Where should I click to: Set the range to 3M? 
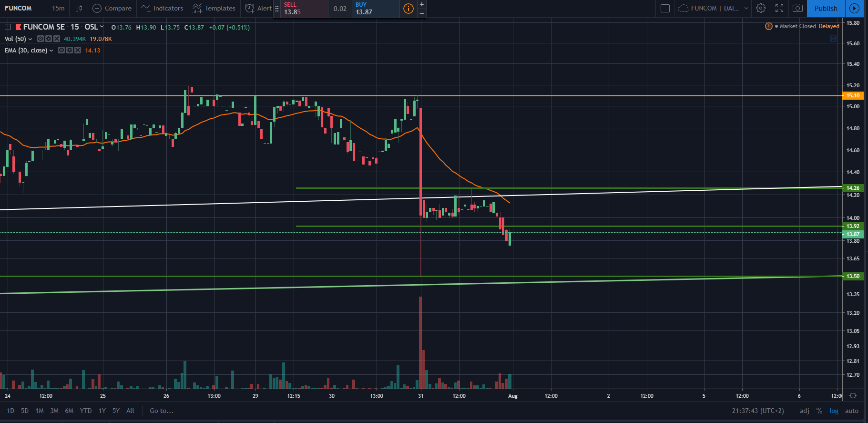(54, 411)
